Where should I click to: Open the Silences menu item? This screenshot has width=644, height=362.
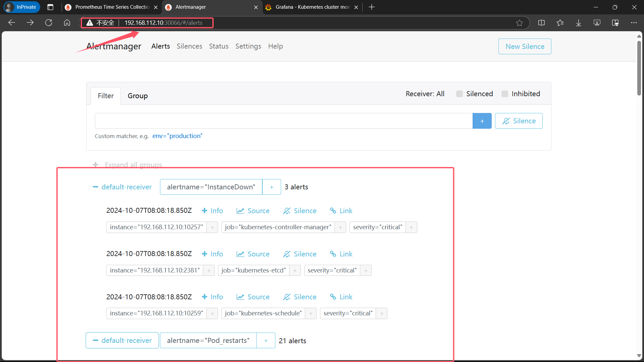point(189,46)
